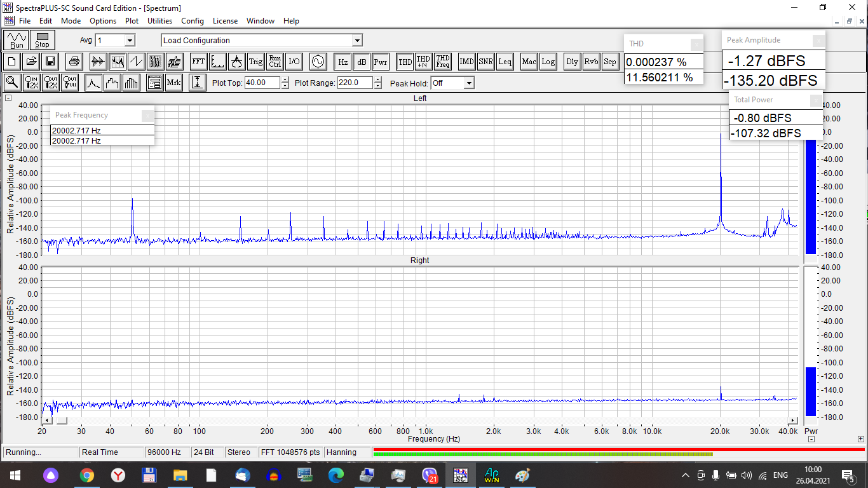Click the autoscale vertical axis icon

pos(198,83)
